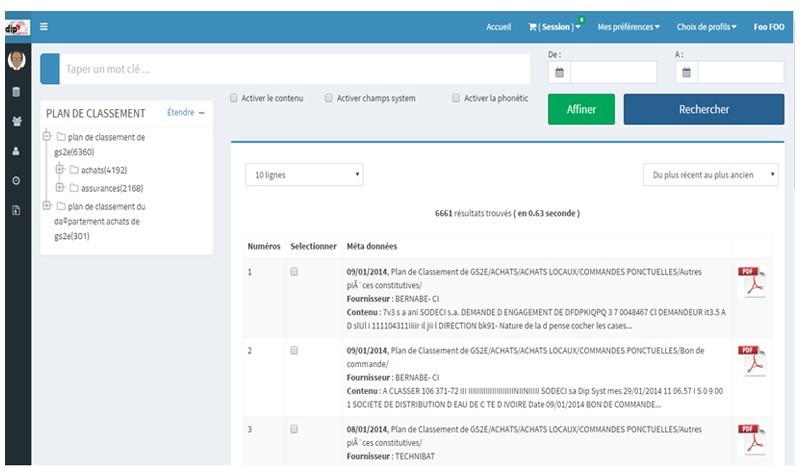Select assurances(2168) folder
This screenshot has height=468, width=800.
(x=112, y=188)
